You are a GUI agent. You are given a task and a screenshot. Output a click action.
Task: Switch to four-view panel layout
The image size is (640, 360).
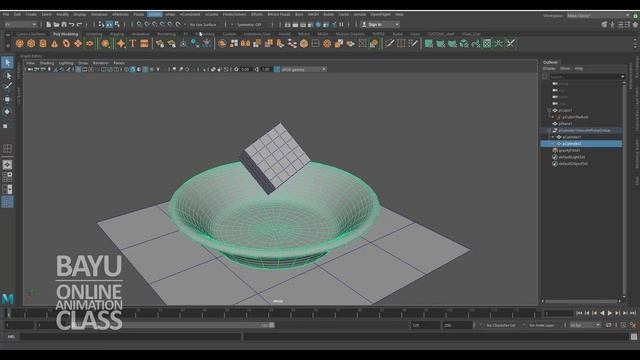[x=7, y=177]
